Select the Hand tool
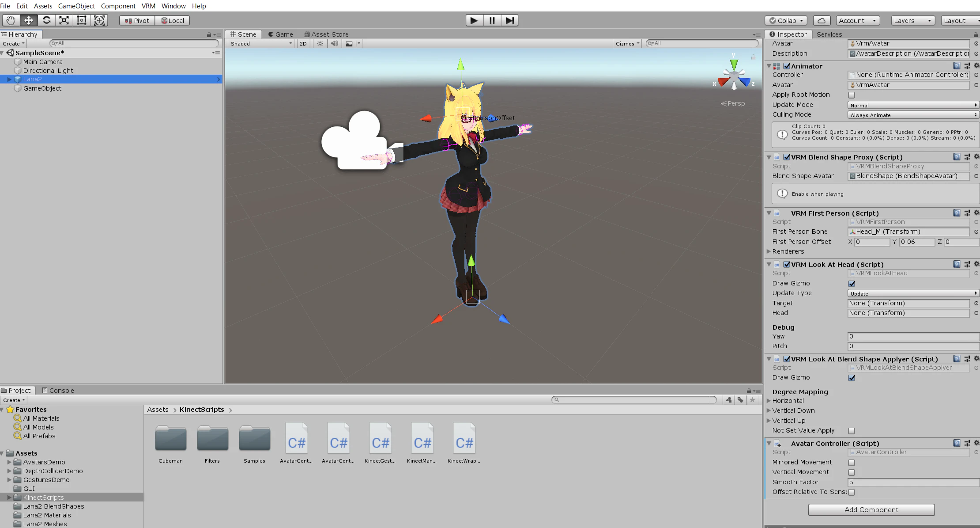 (11, 20)
